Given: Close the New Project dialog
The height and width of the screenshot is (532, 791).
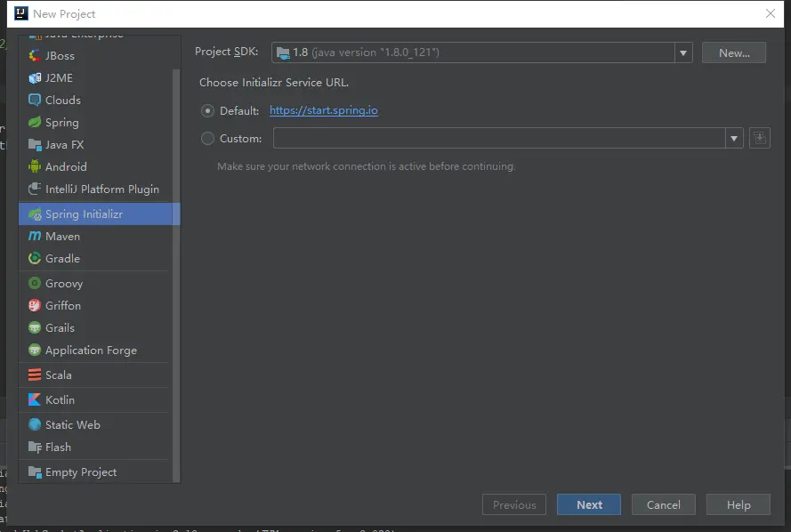Looking at the screenshot, I should click(771, 13).
